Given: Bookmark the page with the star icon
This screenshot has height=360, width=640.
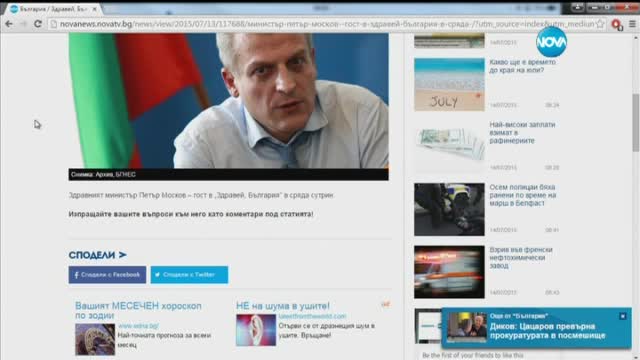Looking at the screenshot, I should [600, 24].
